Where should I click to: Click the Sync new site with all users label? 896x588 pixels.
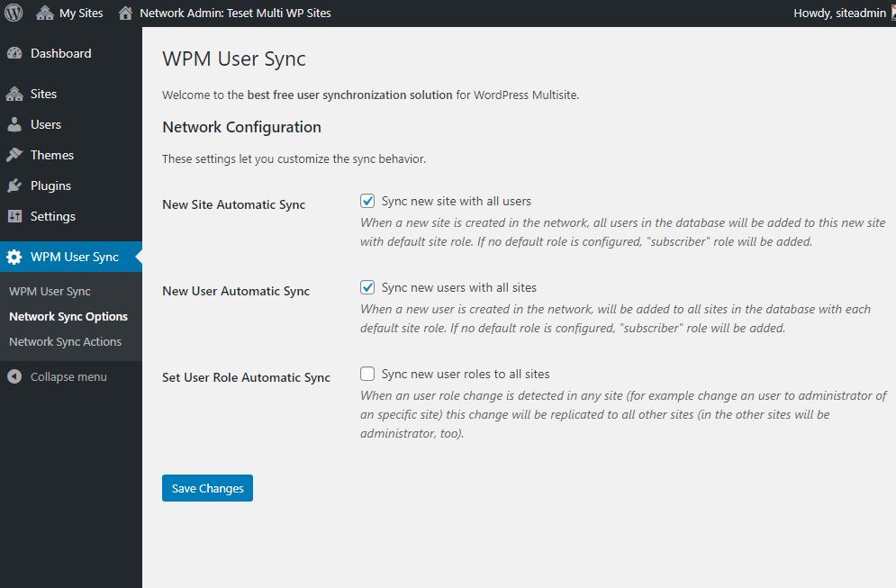point(456,201)
